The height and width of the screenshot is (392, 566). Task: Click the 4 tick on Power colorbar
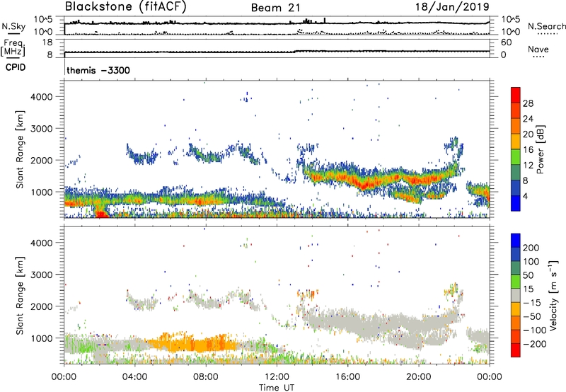pos(525,196)
